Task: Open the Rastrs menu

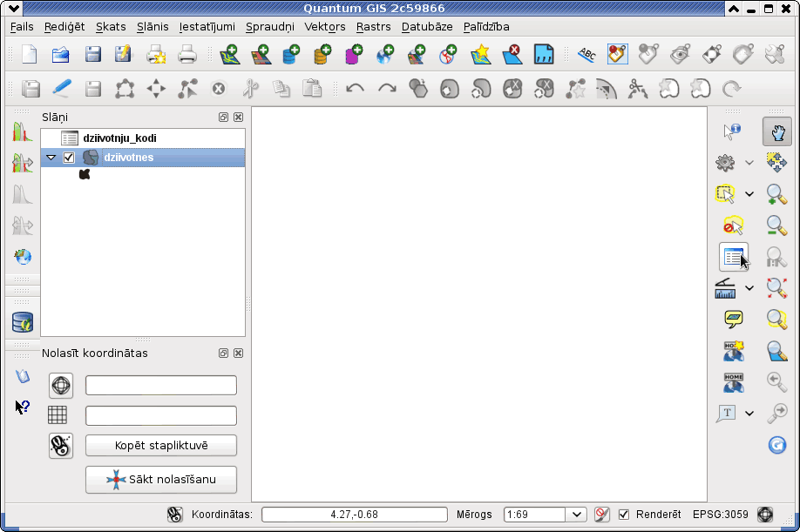Action: [374, 26]
